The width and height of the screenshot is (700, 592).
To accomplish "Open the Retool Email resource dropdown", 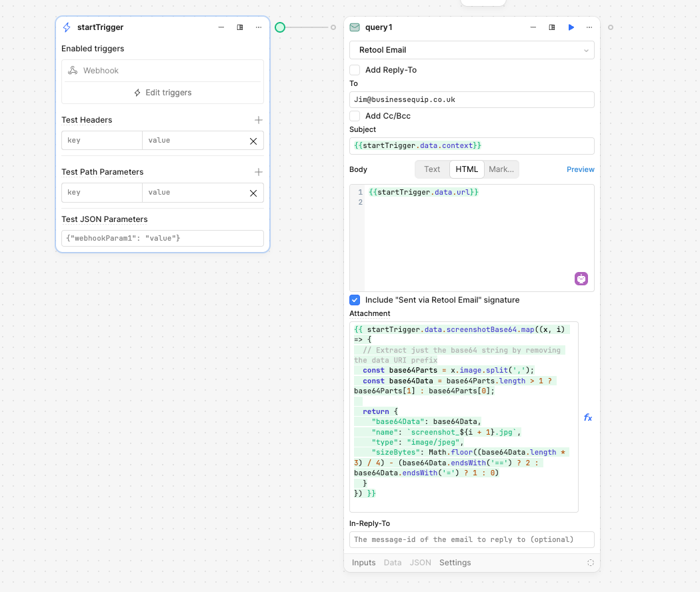I will (471, 50).
